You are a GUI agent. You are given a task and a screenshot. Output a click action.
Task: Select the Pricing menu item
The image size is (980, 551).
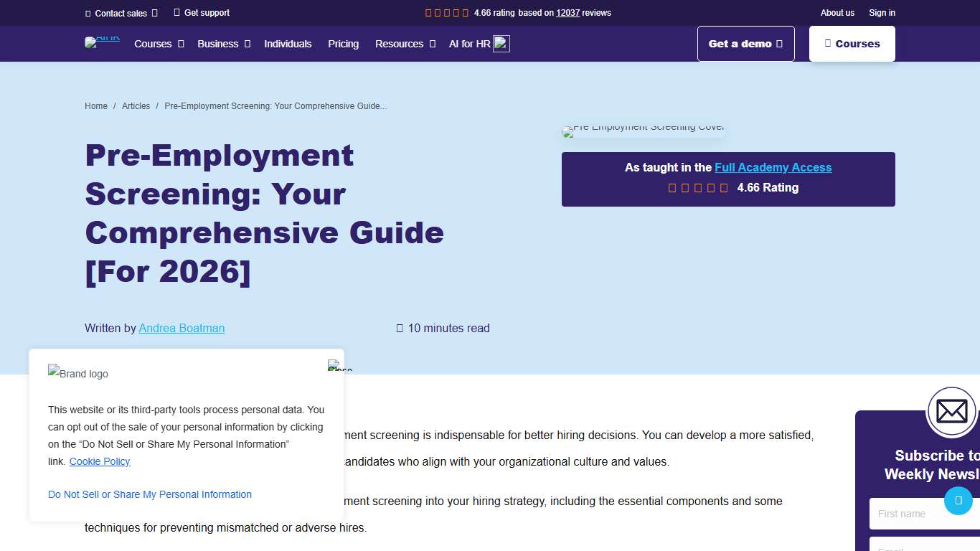(343, 44)
